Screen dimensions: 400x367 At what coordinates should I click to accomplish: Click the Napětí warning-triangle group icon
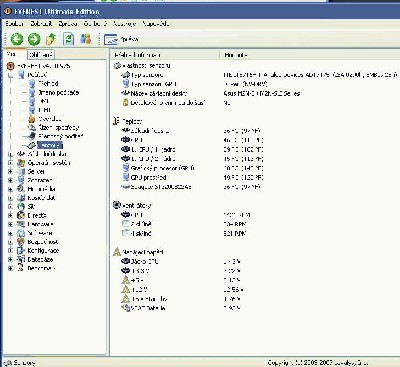(x=117, y=252)
